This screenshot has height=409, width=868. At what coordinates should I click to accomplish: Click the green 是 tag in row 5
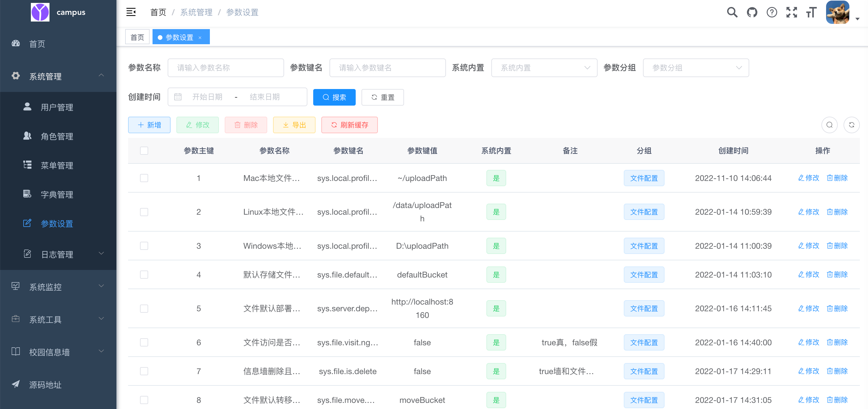(x=496, y=308)
